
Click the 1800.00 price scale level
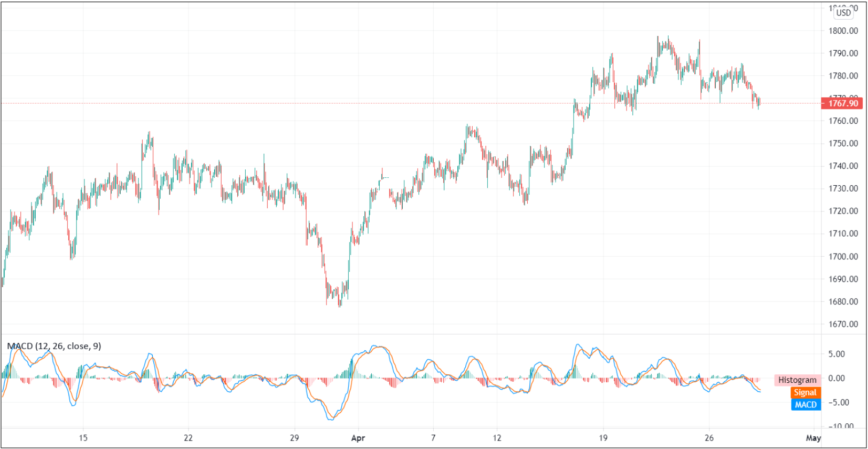[x=843, y=31]
